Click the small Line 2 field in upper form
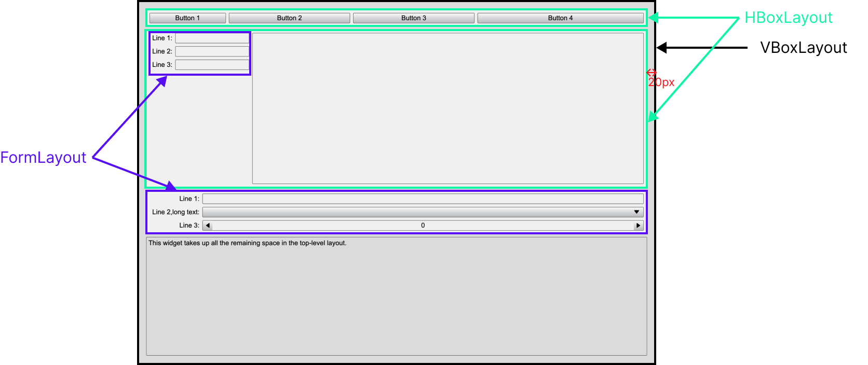This screenshot has height=365, width=868. (212, 51)
